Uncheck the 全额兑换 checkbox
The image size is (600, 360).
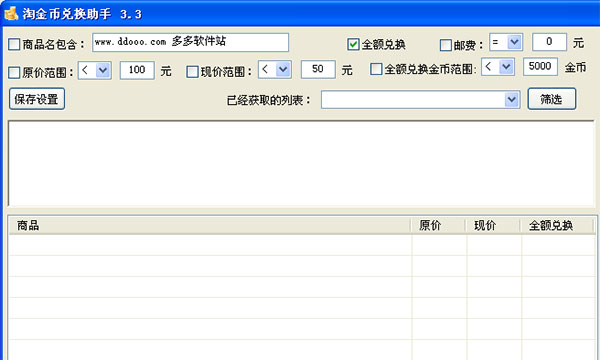tap(353, 44)
